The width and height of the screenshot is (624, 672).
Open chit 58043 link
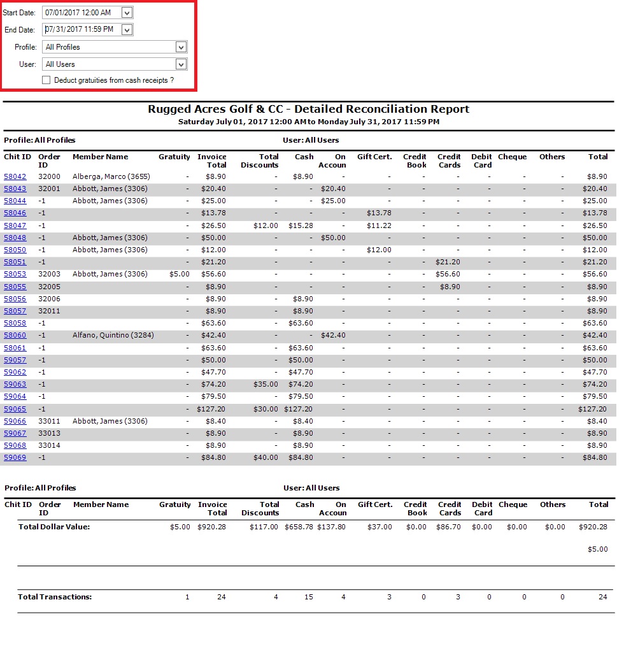15,189
